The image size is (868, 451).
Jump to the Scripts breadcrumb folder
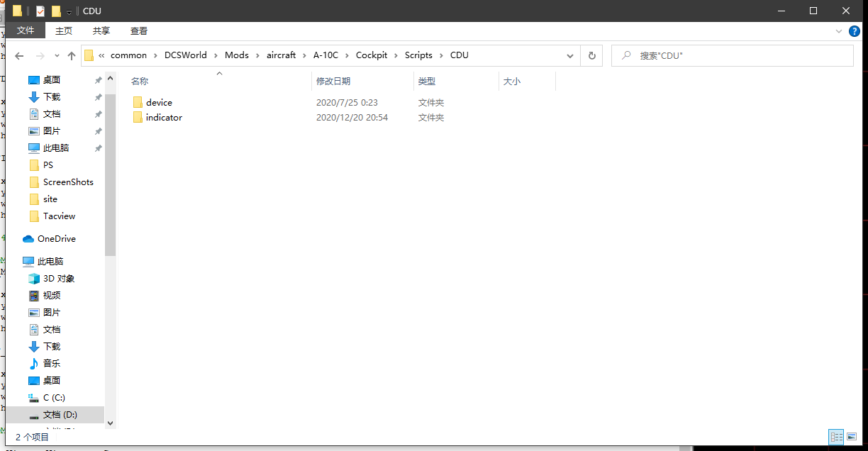418,55
